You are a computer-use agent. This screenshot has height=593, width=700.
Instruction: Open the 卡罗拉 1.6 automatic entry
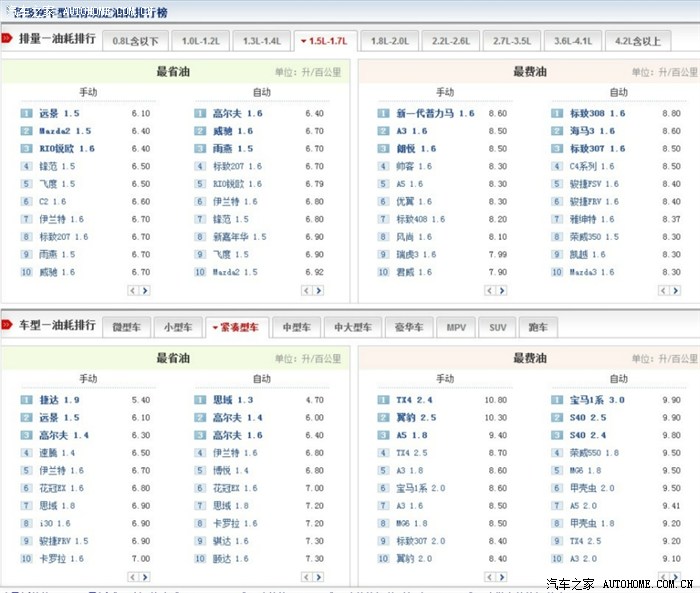coord(235,523)
